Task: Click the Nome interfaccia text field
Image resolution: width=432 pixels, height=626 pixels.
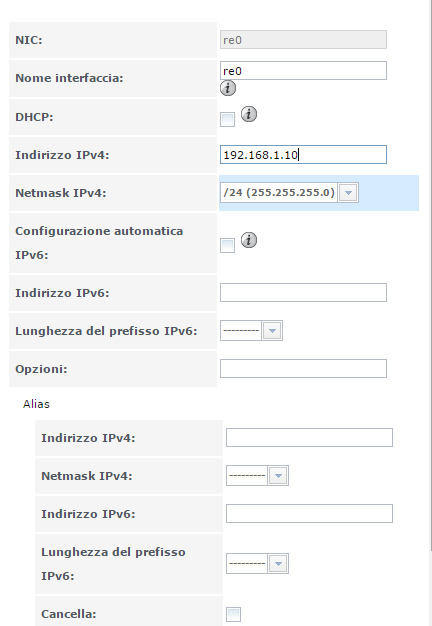Action: pyautogui.click(x=303, y=71)
